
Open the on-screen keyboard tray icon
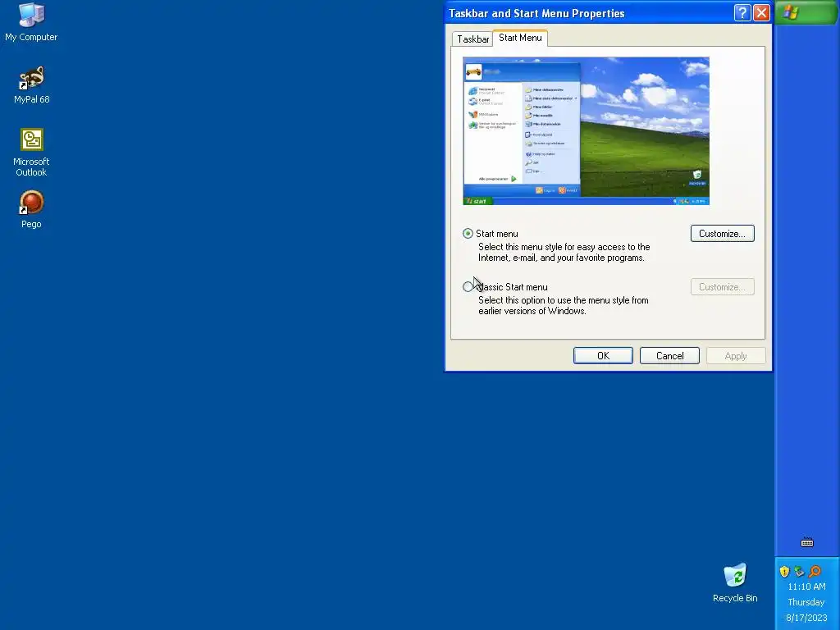pos(807,543)
